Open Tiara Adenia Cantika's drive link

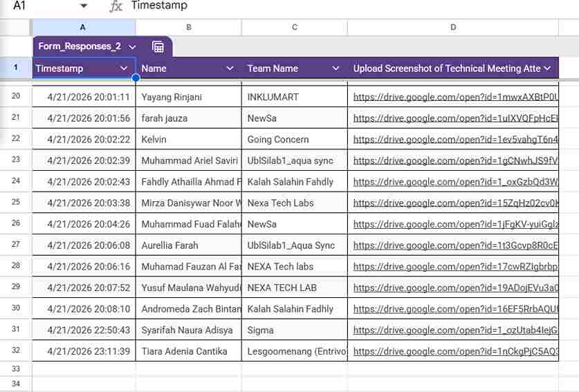[x=456, y=351]
